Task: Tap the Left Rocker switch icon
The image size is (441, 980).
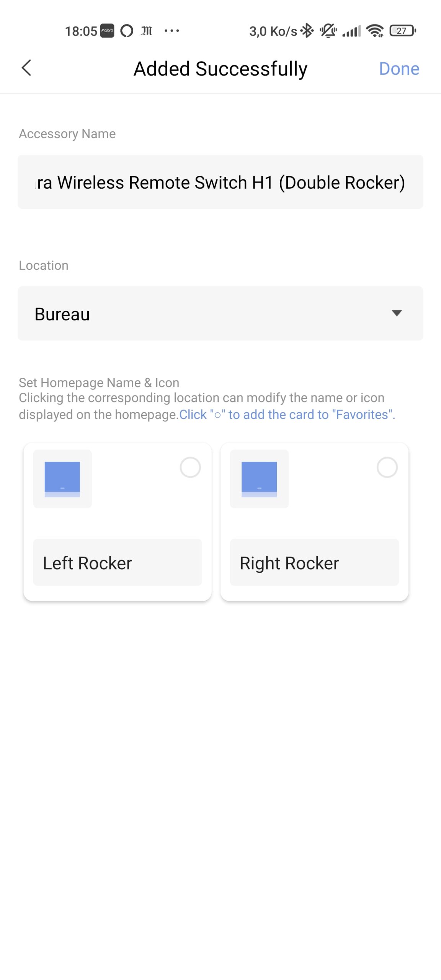Action: (62, 479)
